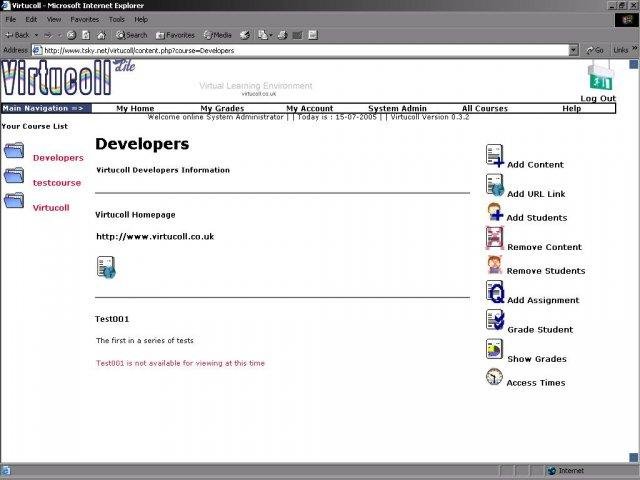Click the History toolbar icon

245,35
